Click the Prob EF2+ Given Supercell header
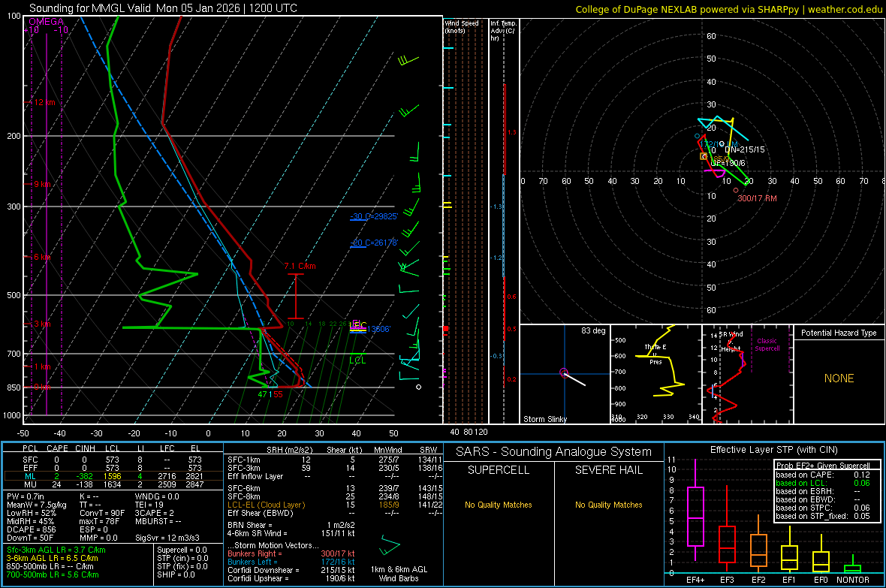Viewport: 886px width, 588px height. point(823,466)
